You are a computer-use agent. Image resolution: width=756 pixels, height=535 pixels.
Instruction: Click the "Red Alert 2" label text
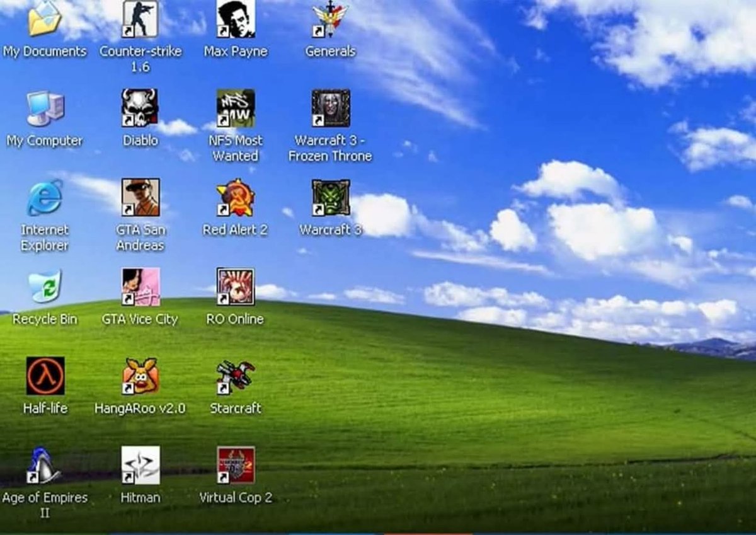[235, 231]
